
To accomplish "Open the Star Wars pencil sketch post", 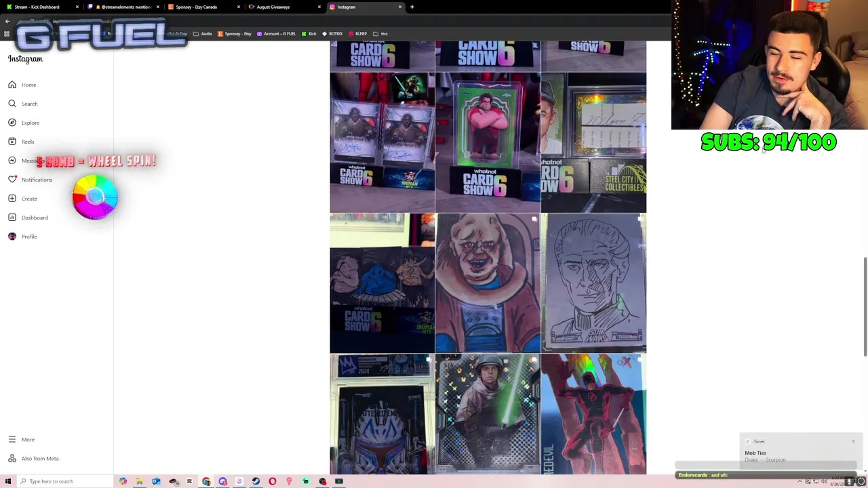I will [x=594, y=283].
